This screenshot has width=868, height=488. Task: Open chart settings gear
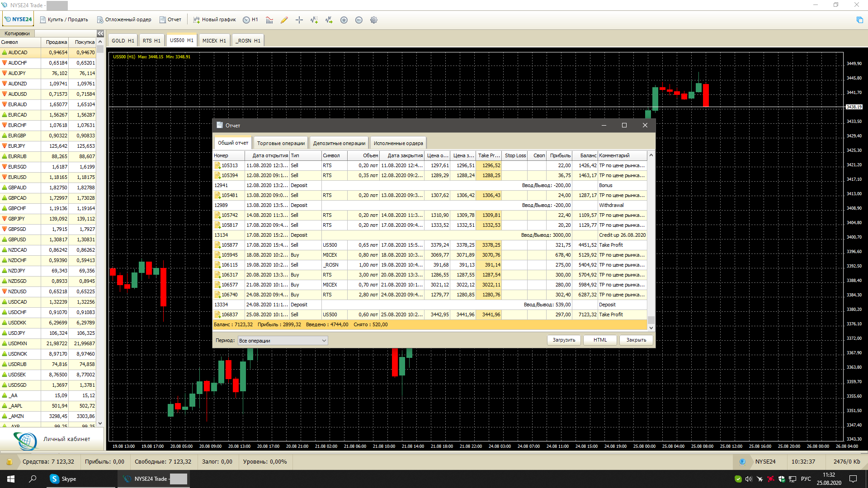point(374,20)
